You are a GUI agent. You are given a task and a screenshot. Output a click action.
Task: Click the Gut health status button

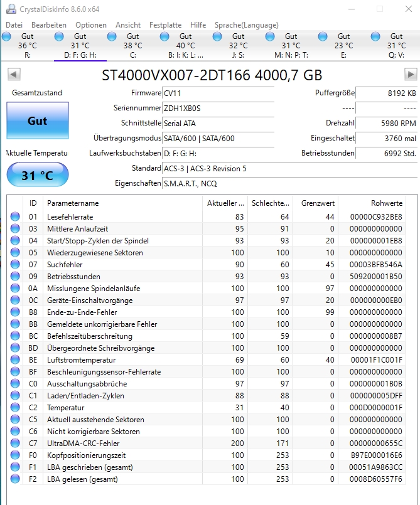[38, 120]
